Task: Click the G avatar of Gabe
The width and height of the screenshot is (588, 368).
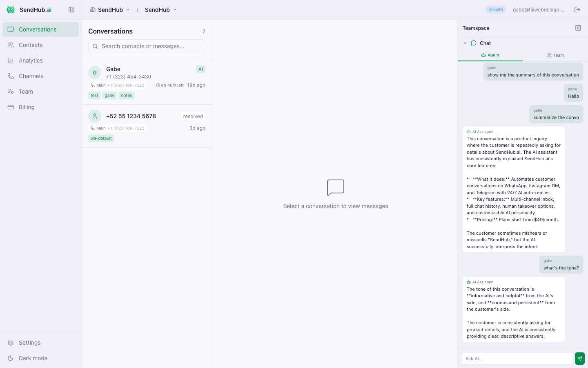Action: pos(95,72)
